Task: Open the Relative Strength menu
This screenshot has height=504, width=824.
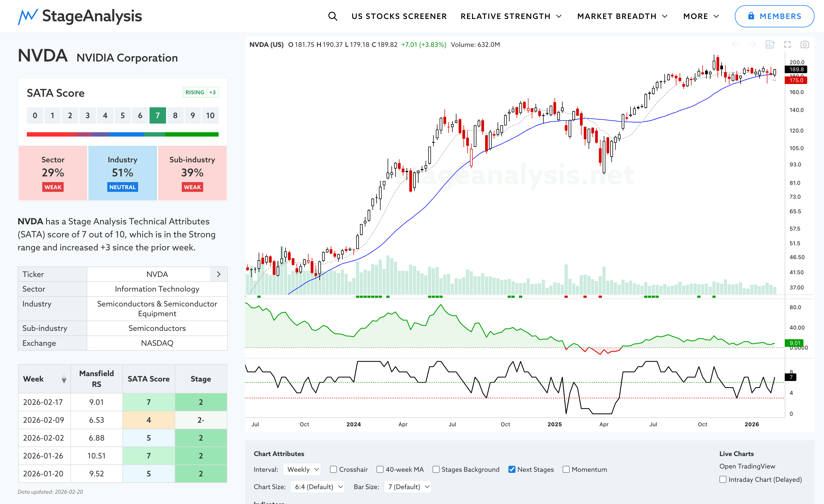Action: point(511,16)
